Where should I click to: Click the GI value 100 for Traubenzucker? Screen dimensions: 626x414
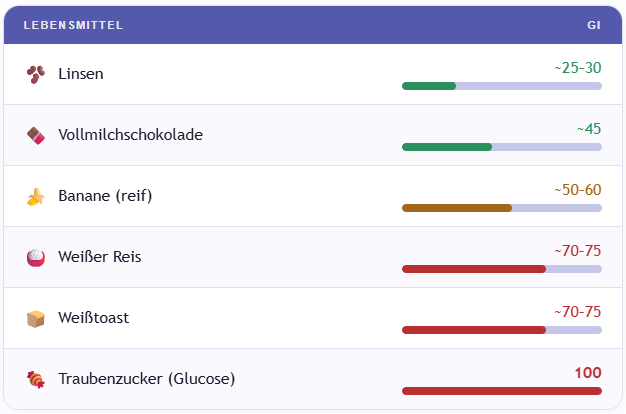click(588, 373)
